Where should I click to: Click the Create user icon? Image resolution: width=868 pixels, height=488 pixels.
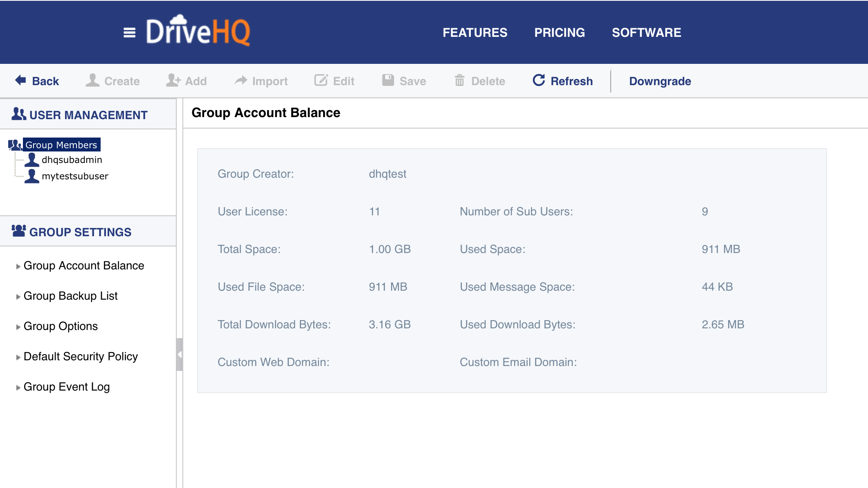pos(92,80)
